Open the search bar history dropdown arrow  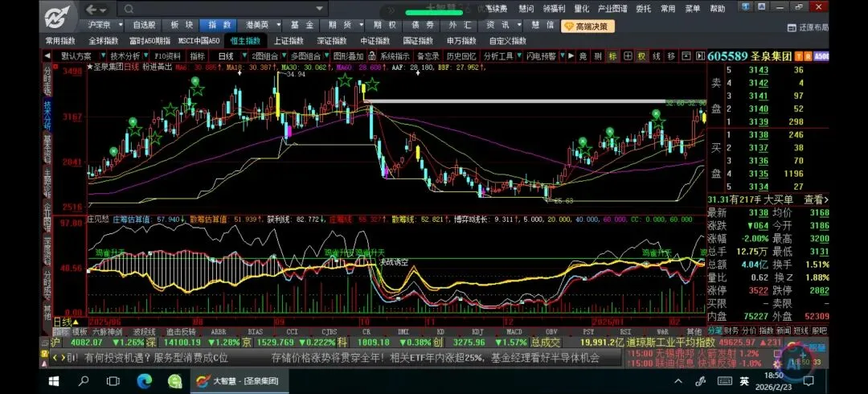[319, 10]
